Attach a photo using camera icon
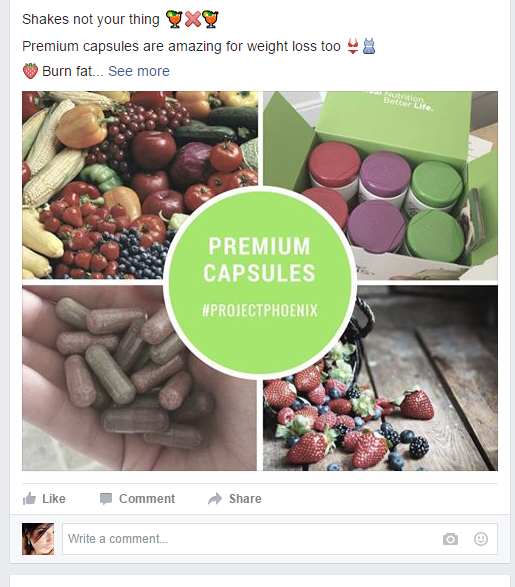 pyautogui.click(x=450, y=539)
